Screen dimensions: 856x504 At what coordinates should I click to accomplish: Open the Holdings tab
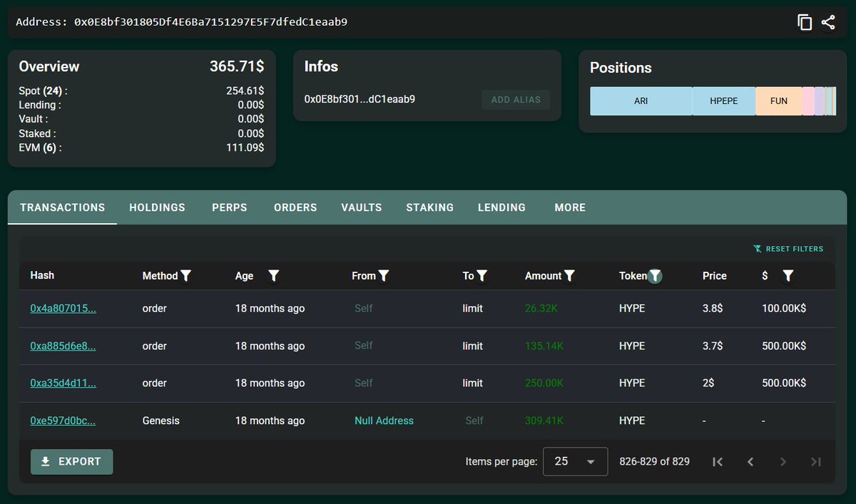pyautogui.click(x=158, y=208)
